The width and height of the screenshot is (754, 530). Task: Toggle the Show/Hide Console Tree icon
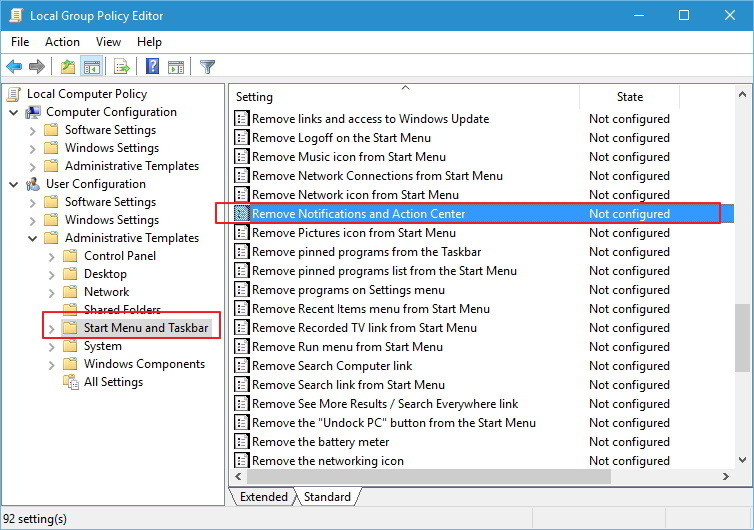(x=92, y=66)
